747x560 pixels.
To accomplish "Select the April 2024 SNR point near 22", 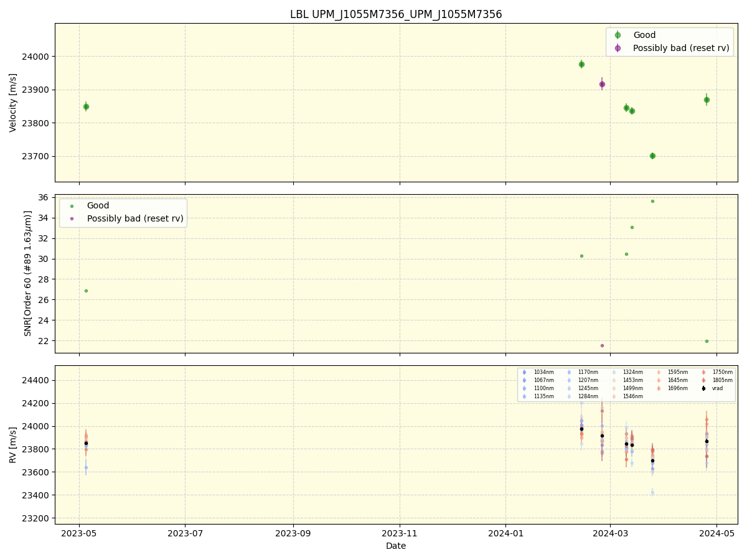I will pyautogui.click(x=707, y=341).
